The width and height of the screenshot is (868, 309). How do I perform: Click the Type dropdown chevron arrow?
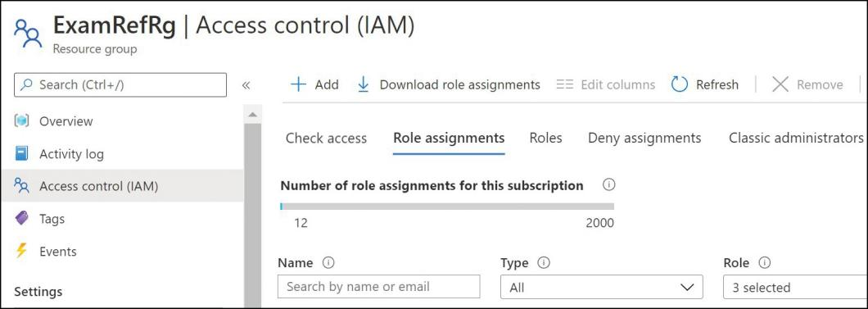coord(686,288)
